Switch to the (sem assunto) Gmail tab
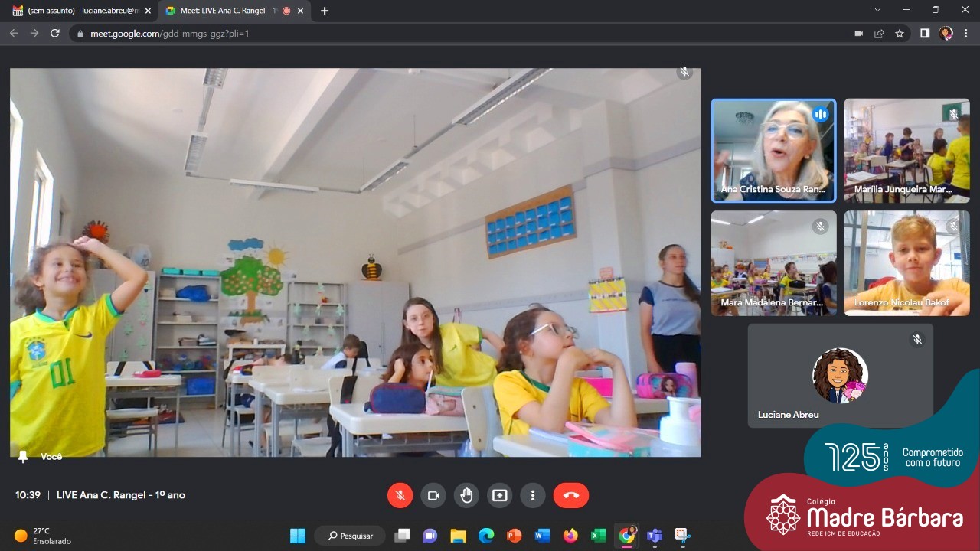Image resolution: width=980 pixels, height=551 pixels. (77, 11)
